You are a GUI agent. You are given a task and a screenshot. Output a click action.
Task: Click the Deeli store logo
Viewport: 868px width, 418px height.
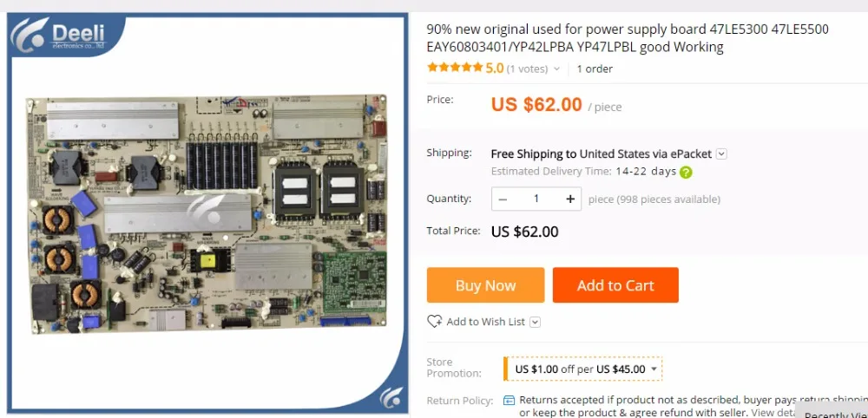pyautogui.click(x=67, y=37)
